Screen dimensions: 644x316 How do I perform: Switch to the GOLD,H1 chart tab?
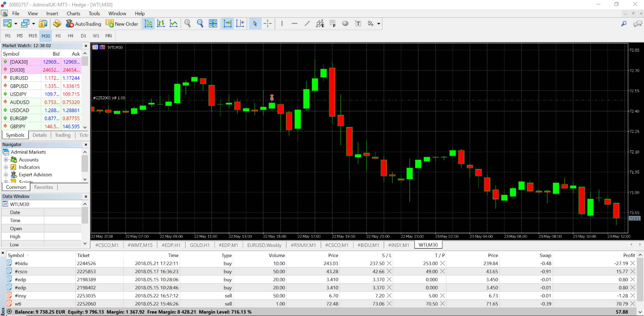(200, 245)
